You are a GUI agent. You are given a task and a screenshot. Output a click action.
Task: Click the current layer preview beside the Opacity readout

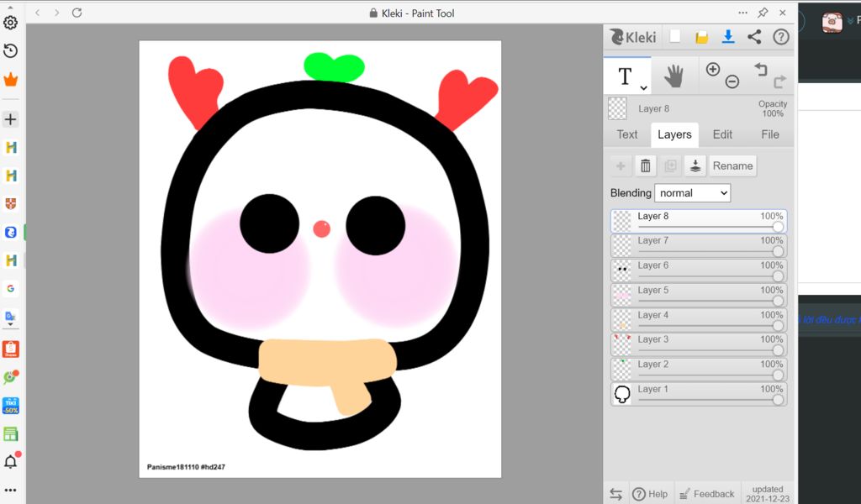(618, 108)
